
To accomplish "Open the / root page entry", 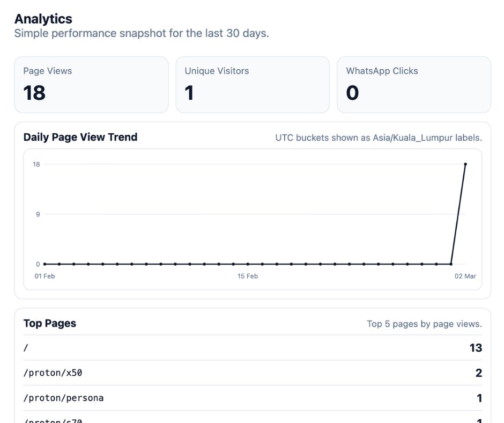I will [25, 347].
